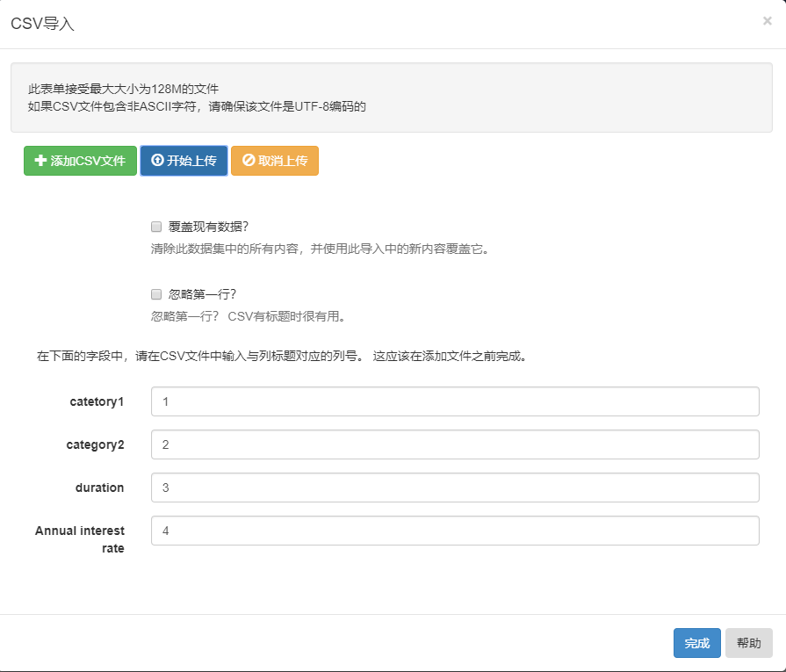Click the CSV有标题时很有用 hint text

tap(248, 316)
